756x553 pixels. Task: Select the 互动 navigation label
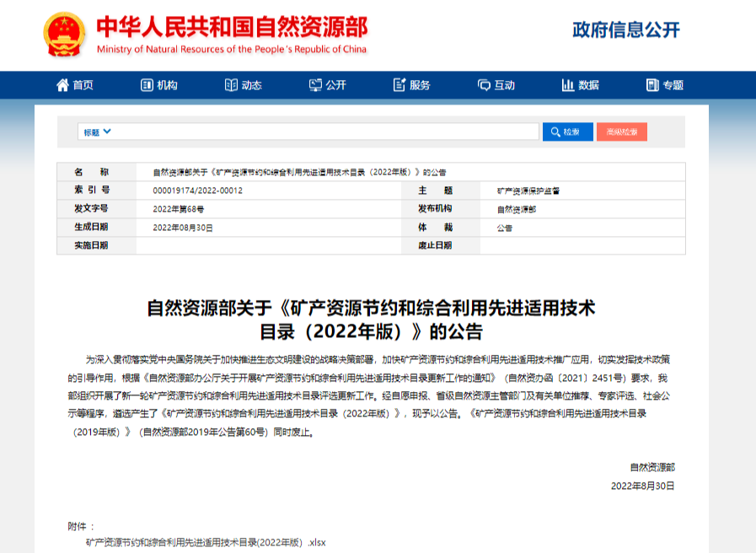[x=504, y=85]
